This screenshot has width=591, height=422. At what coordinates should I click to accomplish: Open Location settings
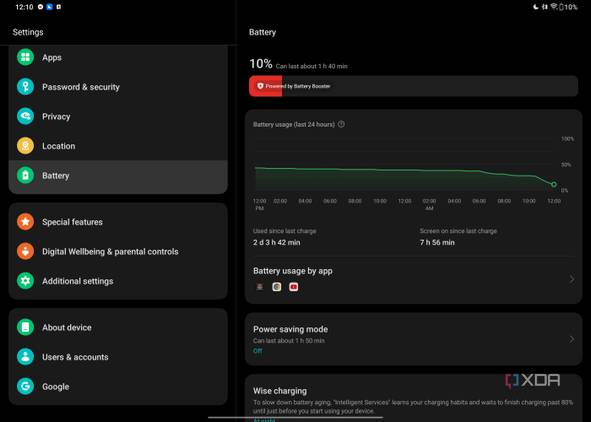coord(118,146)
